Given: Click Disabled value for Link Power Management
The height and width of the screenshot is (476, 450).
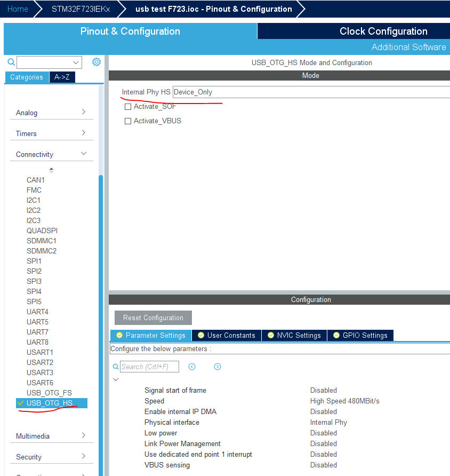Looking at the screenshot, I should (323, 443).
